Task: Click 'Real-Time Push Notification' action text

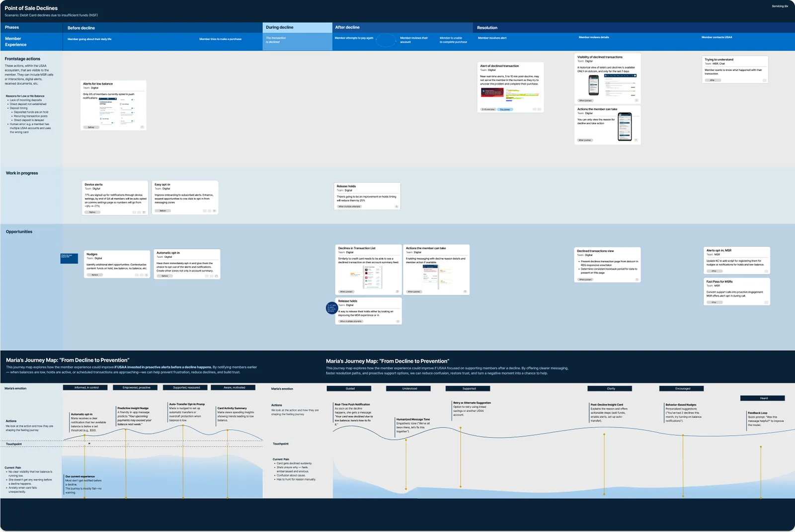Action: click(x=352, y=405)
